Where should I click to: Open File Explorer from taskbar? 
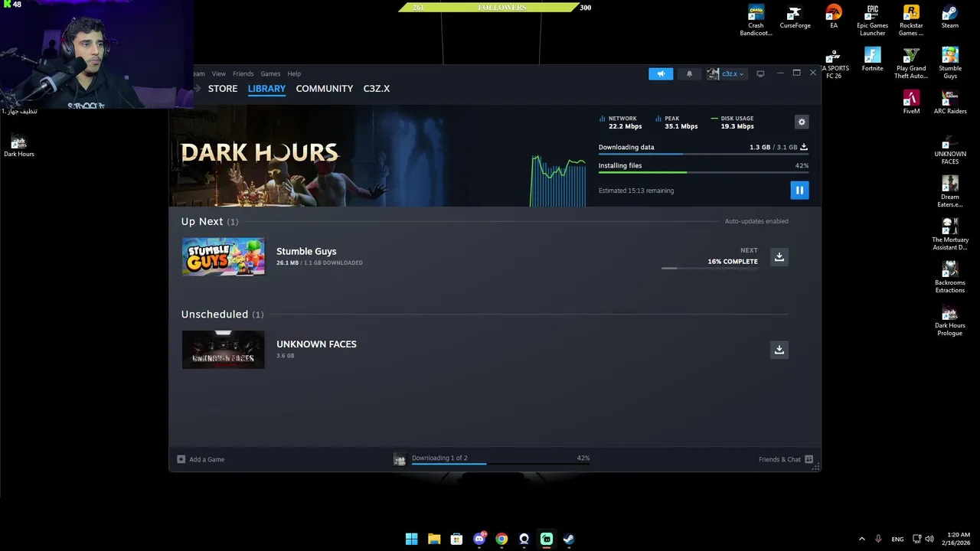pyautogui.click(x=434, y=539)
